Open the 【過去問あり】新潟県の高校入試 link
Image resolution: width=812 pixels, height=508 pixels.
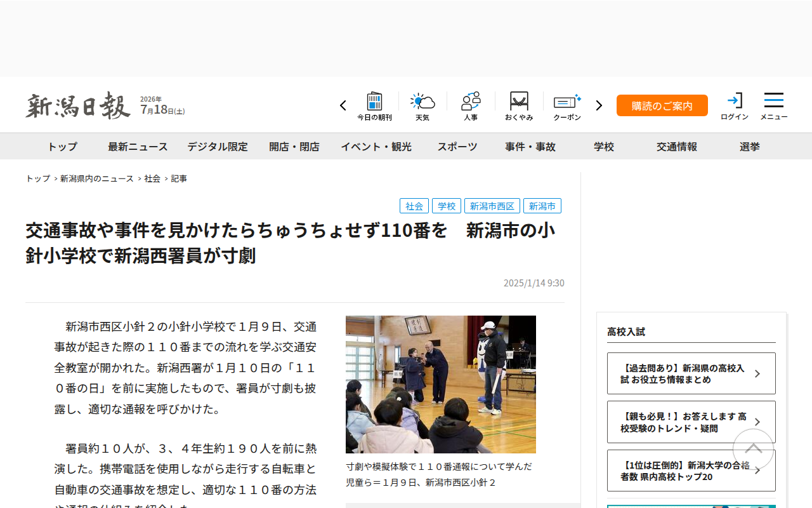coord(691,373)
